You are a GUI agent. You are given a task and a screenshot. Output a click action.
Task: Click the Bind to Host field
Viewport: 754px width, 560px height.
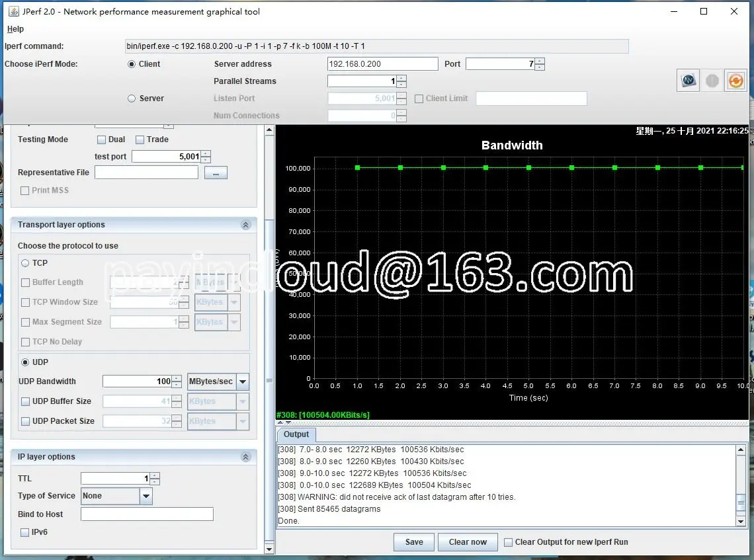(147, 514)
